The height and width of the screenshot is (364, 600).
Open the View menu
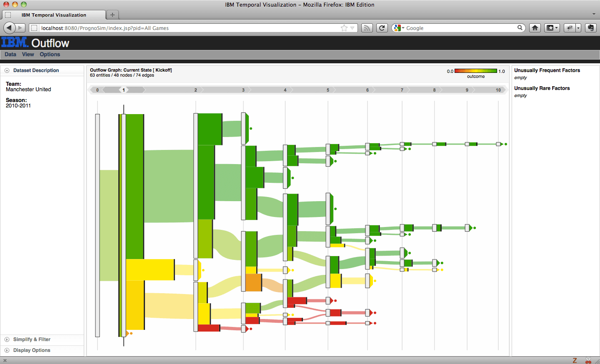pyautogui.click(x=28, y=55)
